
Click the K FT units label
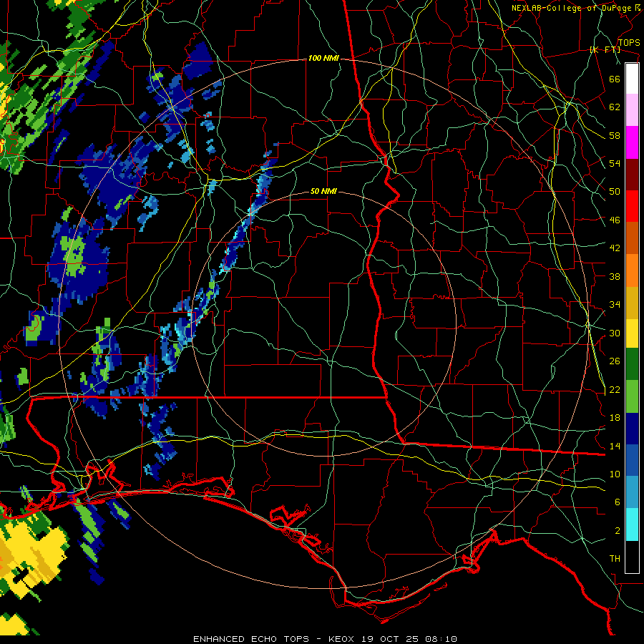(605, 49)
